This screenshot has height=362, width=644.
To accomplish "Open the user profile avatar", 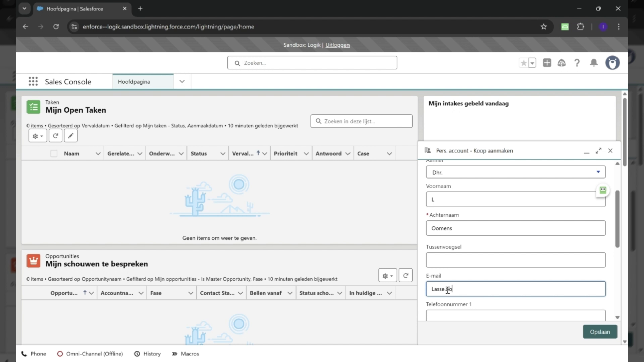I will 612,63.
